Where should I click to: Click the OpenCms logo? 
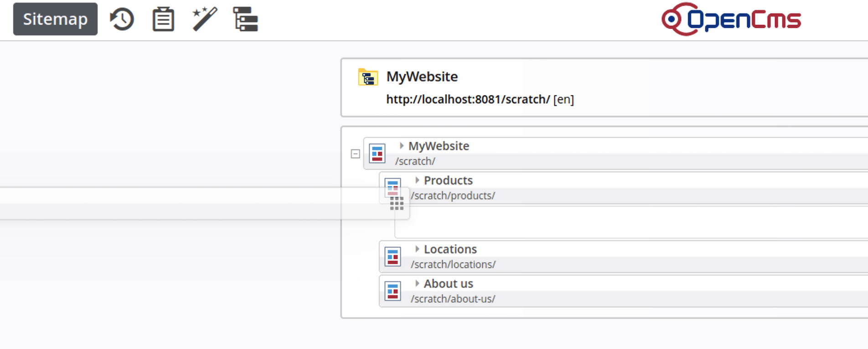click(x=731, y=19)
